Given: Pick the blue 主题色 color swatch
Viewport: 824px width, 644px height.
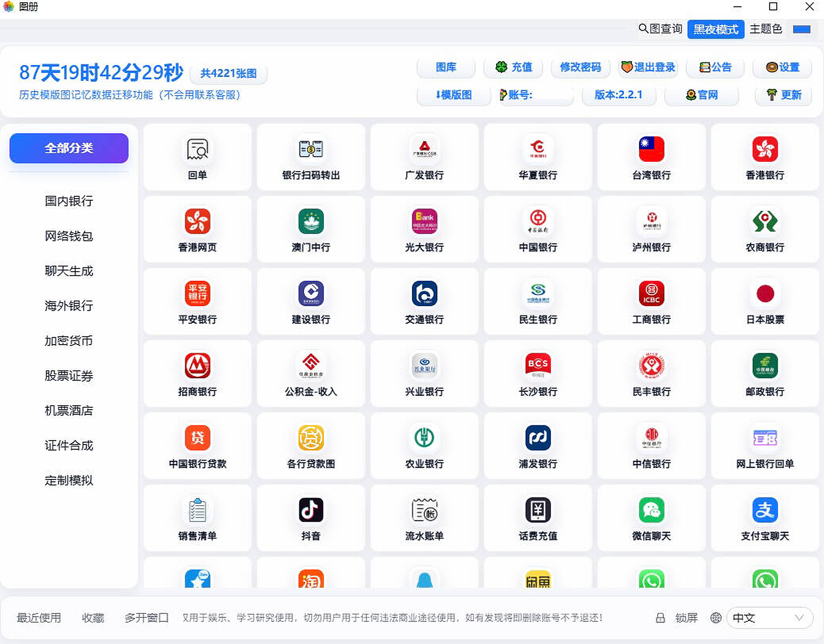Looking at the screenshot, I should coord(802,29).
